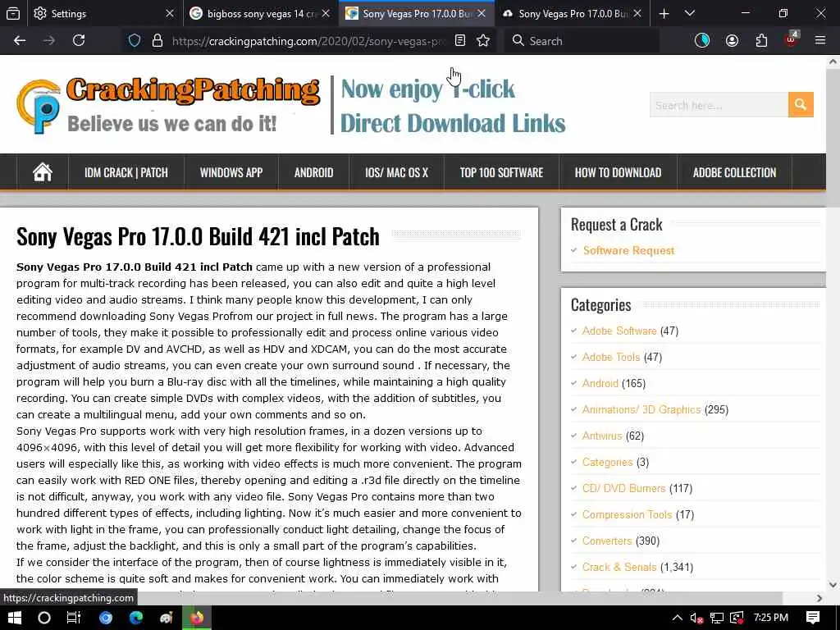This screenshot has height=630, width=840.
Task: Open Adobe Software category
Action: [619, 331]
